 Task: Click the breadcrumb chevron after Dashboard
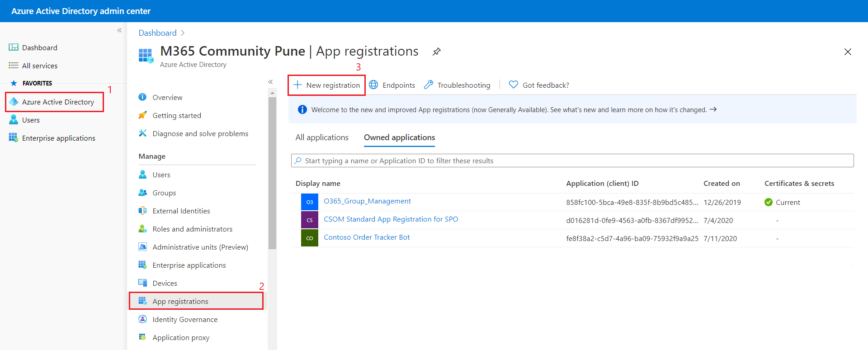(183, 33)
